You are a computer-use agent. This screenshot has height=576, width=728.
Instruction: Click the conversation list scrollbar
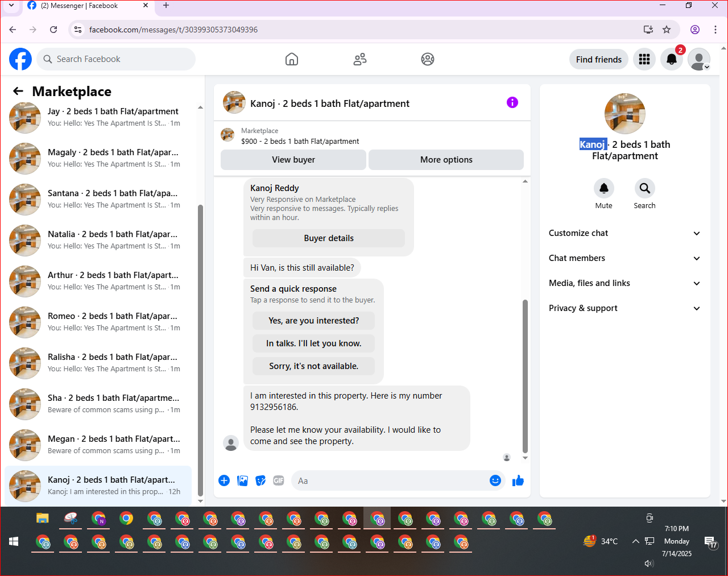[200, 350]
